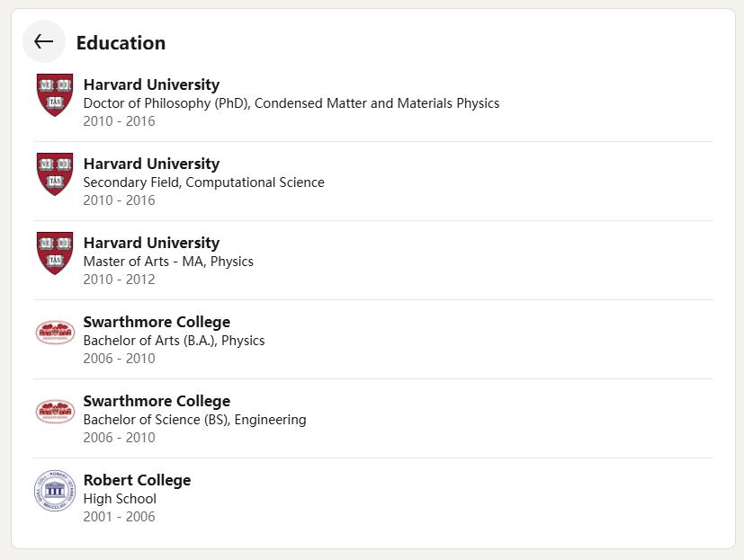
Task: Open Harvard University title above Secondary Field
Action: coord(151,164)
